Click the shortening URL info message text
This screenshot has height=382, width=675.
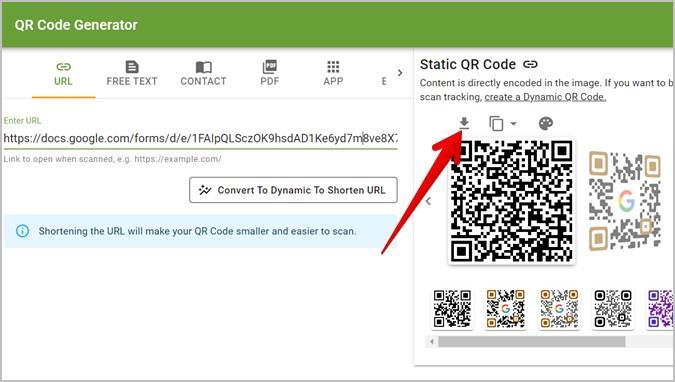point(198,231)
